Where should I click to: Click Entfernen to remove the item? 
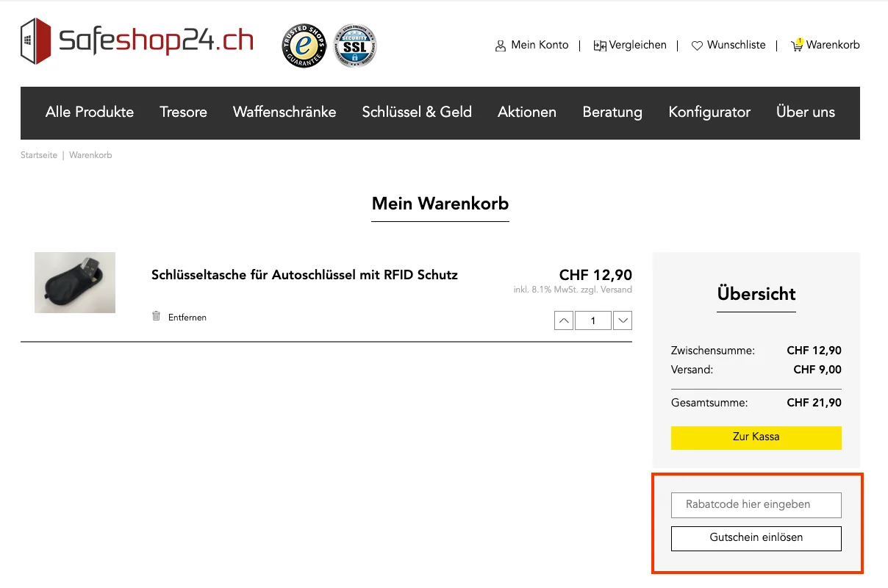187,317
